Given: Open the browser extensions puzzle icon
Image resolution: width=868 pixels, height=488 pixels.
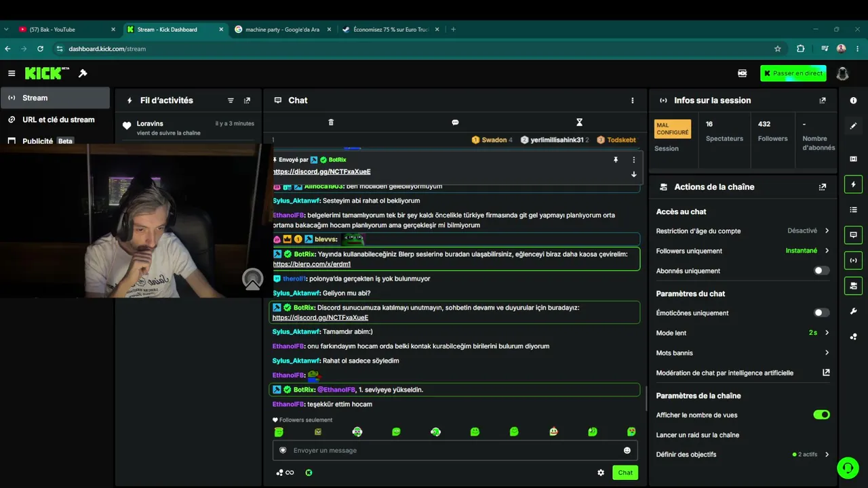Looking at the screenshot, I should [800, 49].
